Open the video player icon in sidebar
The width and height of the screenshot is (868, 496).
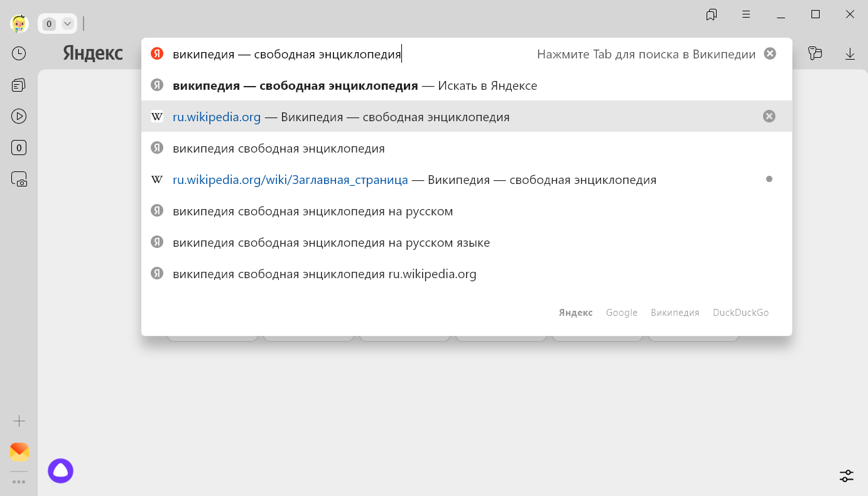tap(19, 116)
